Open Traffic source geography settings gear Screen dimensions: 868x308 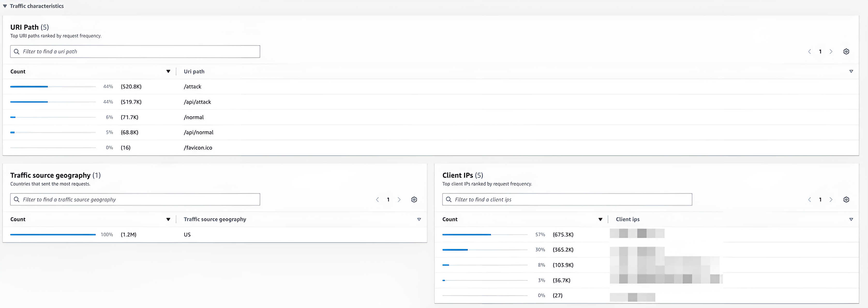pos(414,200)
